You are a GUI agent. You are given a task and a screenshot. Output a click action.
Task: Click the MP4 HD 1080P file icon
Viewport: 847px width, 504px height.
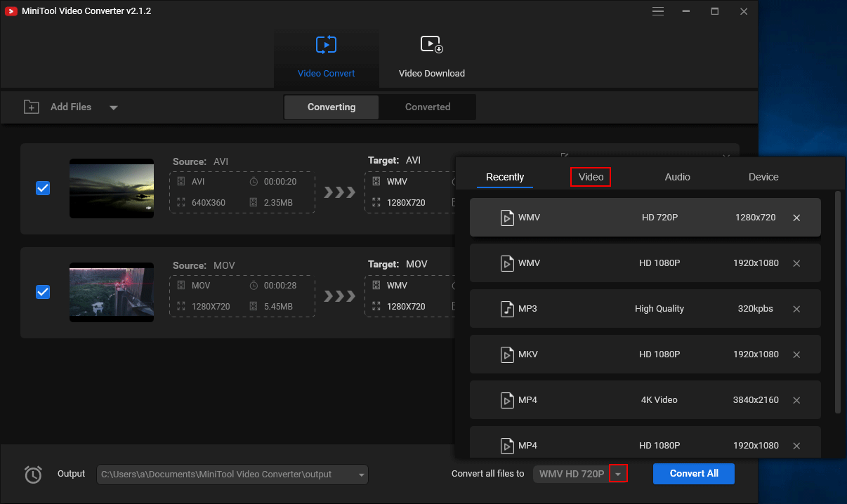(507, 446)
